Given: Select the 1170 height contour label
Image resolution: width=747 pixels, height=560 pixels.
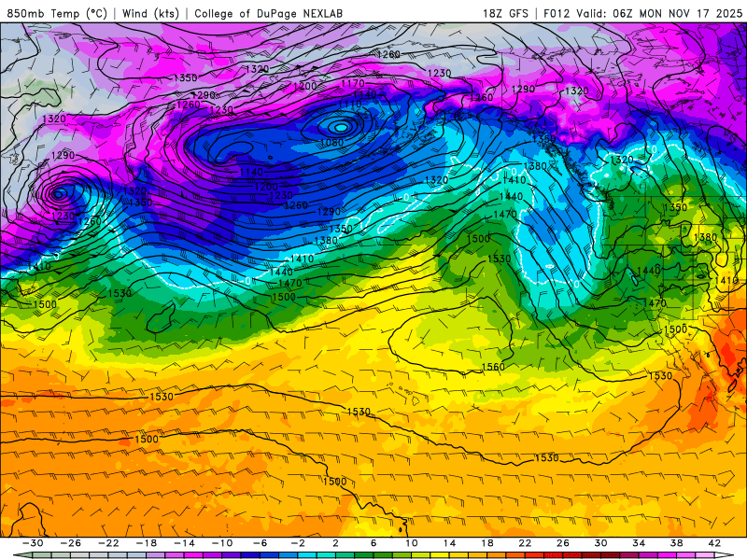Looking at the screenshot, I should pyautogui.click(x=353, y=84).
